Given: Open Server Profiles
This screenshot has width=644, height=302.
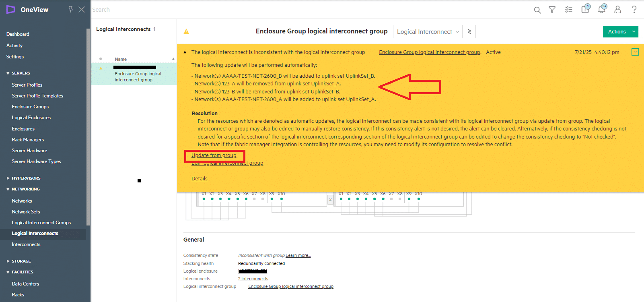Looking at the screenshot, I should click(27, 85).
